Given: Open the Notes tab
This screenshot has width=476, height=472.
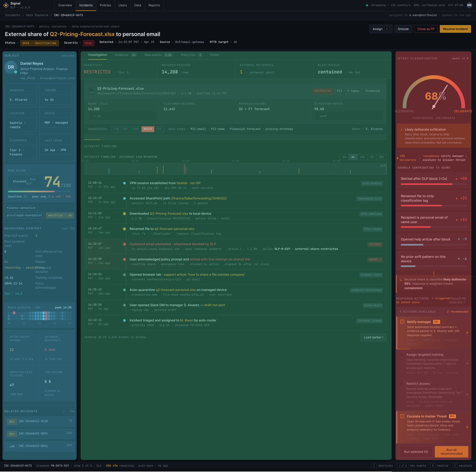Looking at the screenshot, I should pos(214,55).
